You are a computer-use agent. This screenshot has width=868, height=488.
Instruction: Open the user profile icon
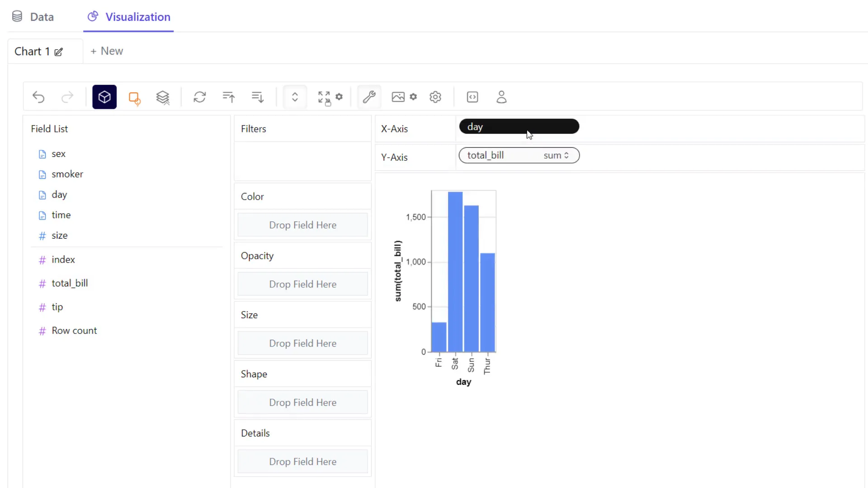[x=501, y=97]
